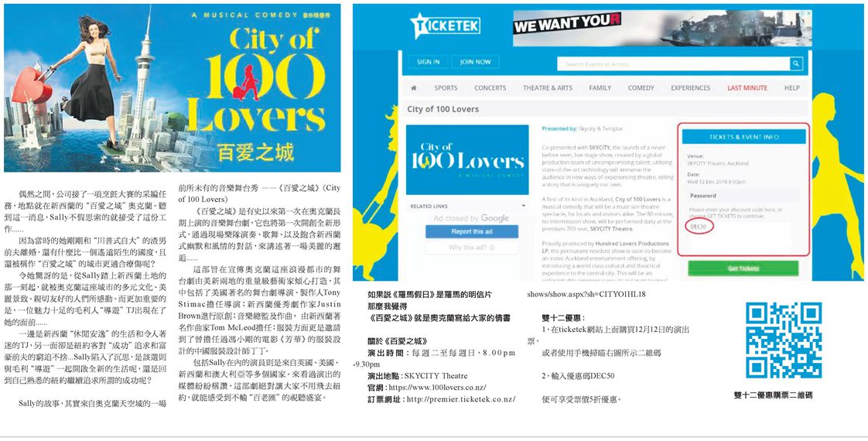Image resolution: width=868 pixels, height=441 pixels.
Task: Close the banner ad with the X
Action: coord(808,14)
